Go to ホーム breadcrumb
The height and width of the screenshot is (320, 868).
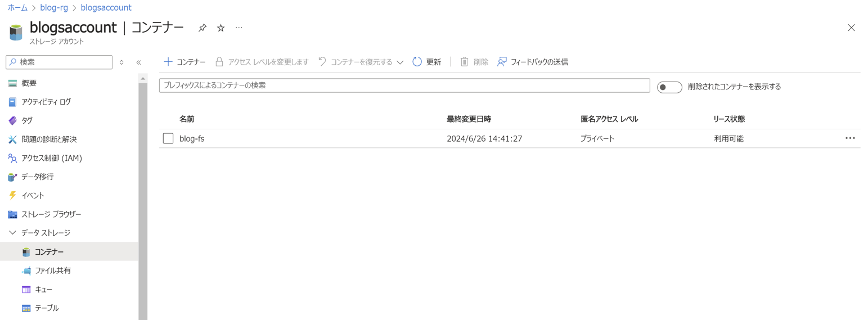(17, 8)
